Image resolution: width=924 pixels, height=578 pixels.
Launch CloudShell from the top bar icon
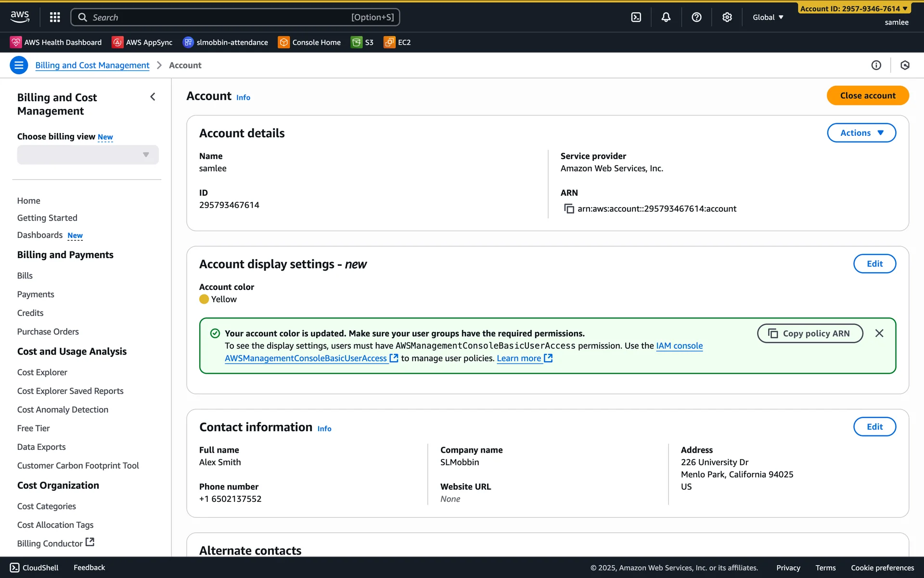coord(636,17)
